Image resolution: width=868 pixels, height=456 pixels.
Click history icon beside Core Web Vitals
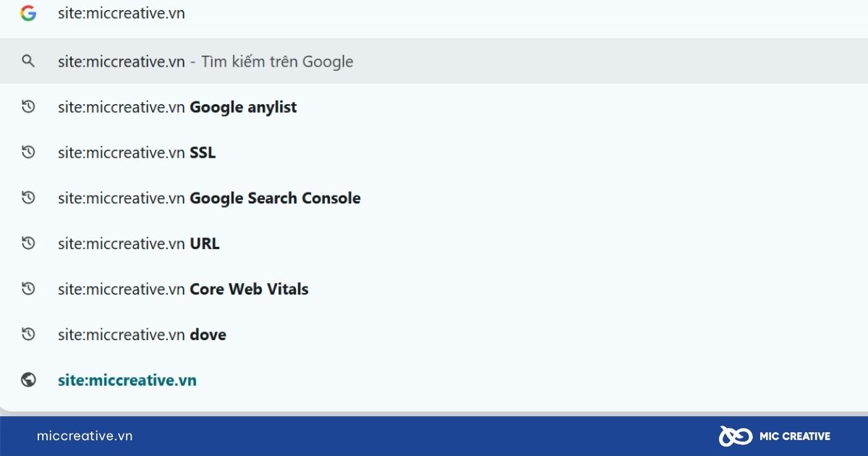pyautogui.click(x=28, y=290)
